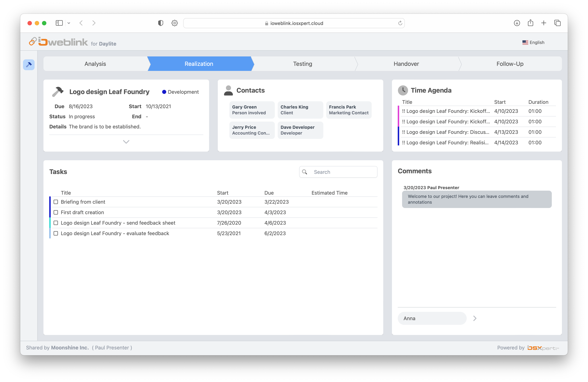
Task: Open Jerry Price accounting contact card
Action: (x=252, y=130)
